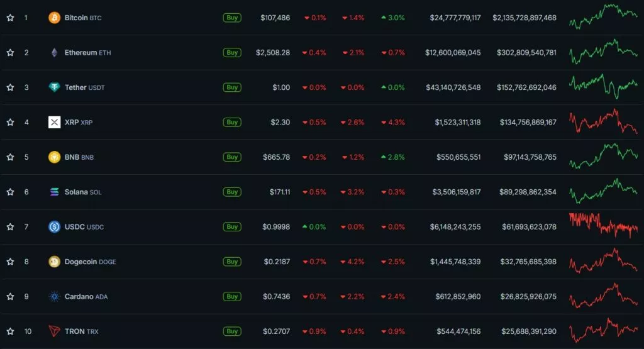Click the BNB yellow logo icon
Image resolution: width=644 pixels, height=349 pixels.
pyautogui.click(x=55, y=157)
